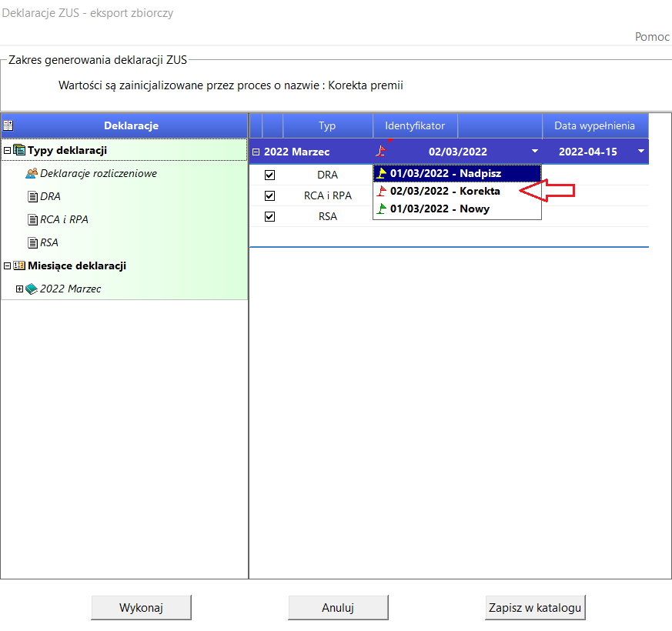
Task: Select the RSA document icon in tree
Action: (x=32, y=243)
